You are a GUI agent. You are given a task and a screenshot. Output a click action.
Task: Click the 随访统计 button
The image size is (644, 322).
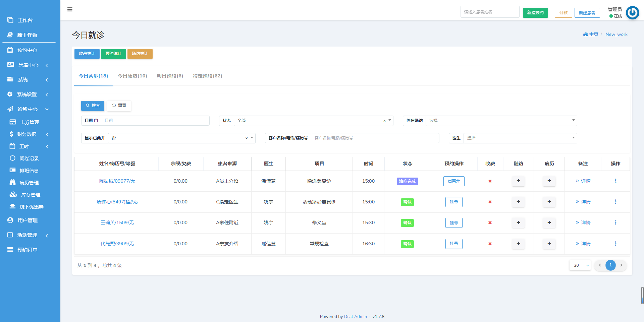point(140,54)
